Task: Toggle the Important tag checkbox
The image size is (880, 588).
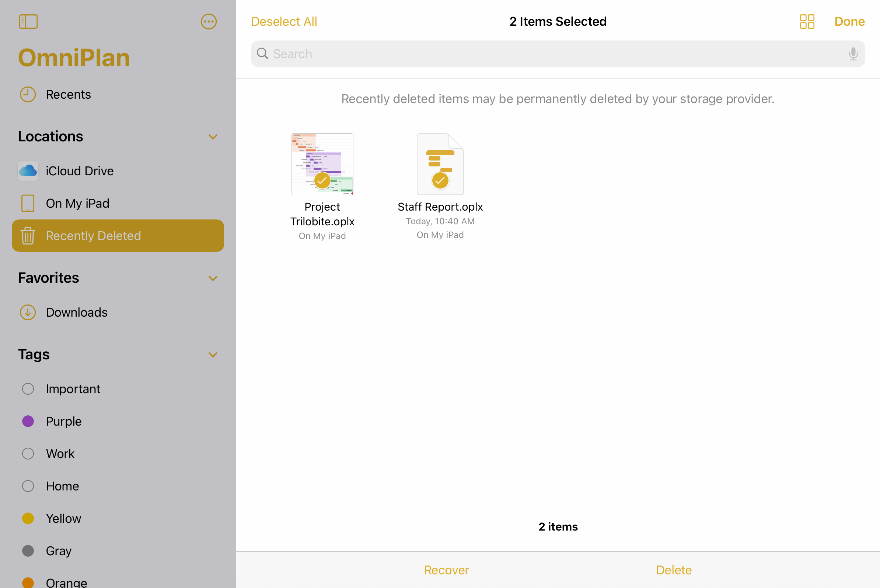Action: pos(28,388)
